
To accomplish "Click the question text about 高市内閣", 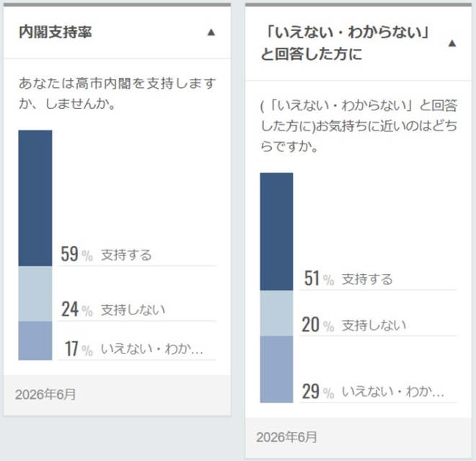I will (117, 93).
